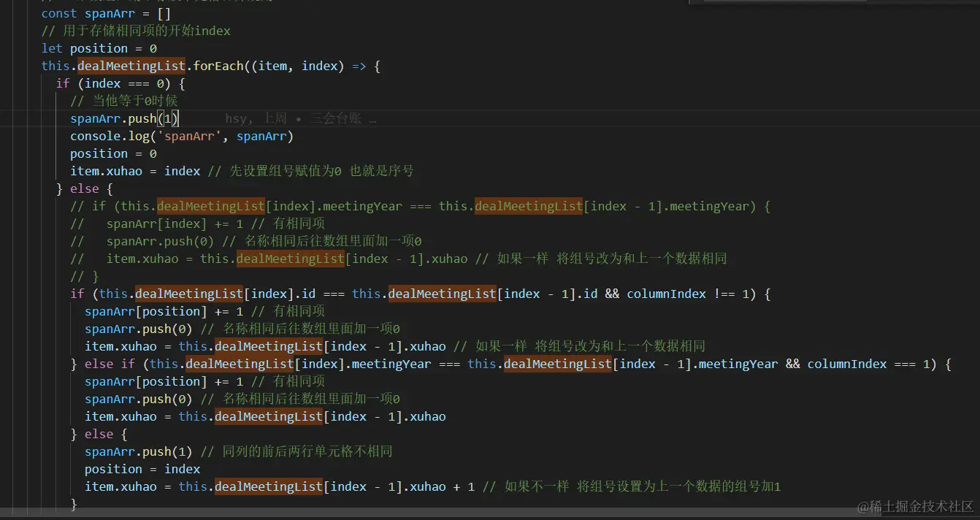The height and width of the screenshot is (520, 980).
Task: Click the git blame annotation 'hsy, 上周'
Action: tap(256, 118)
